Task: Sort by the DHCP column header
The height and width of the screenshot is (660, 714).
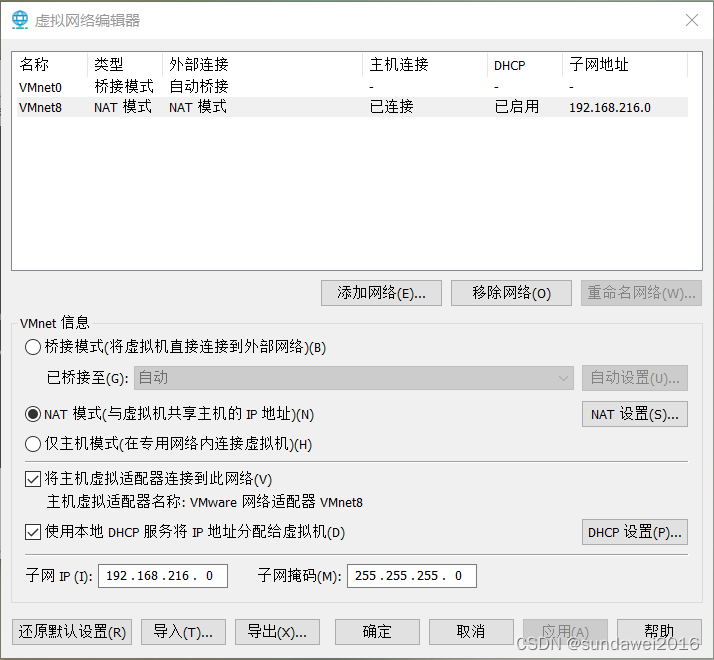Action: [525, 65]
